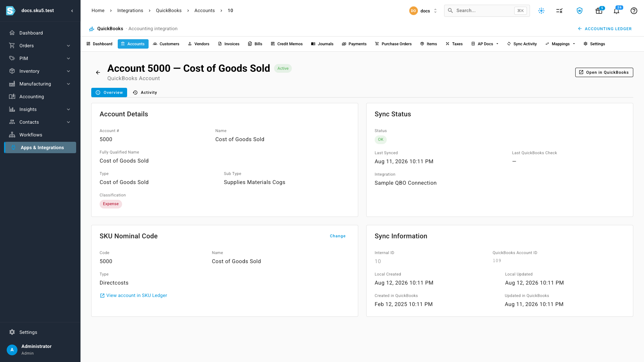644x362 pixels.
Task: Expand the Contacts sidebar menu chevron
Action: point(68,122)
